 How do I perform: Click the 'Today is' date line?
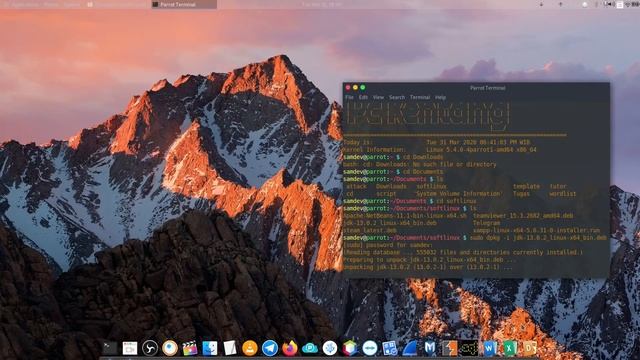coord(437,142)
